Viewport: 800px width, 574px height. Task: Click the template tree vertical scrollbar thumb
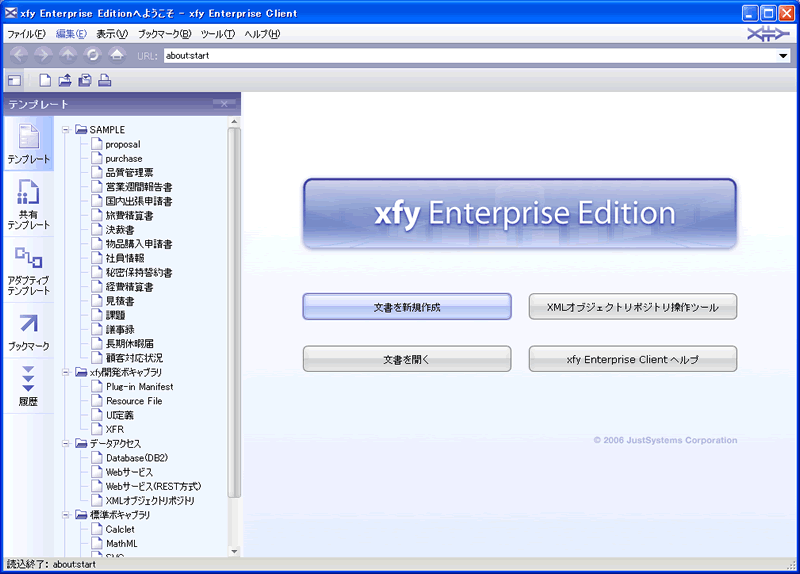(x=234, y=312)
